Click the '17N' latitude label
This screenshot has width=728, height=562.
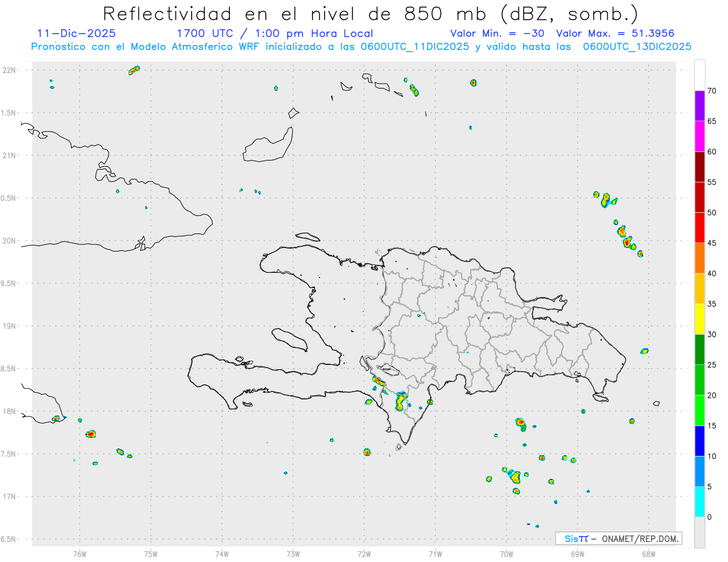tap(10, 497)
